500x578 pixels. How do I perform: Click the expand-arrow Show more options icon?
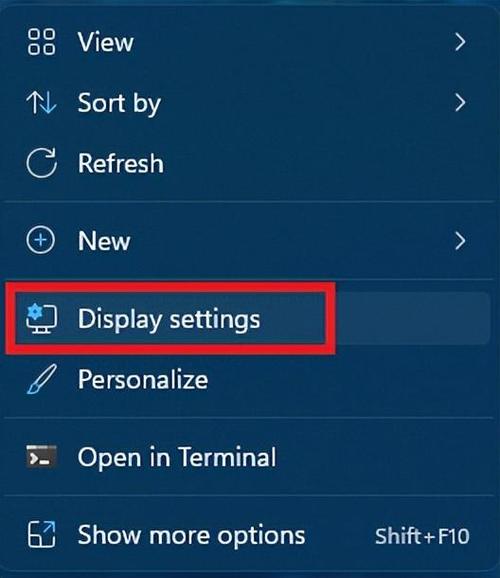click(41, 535)
